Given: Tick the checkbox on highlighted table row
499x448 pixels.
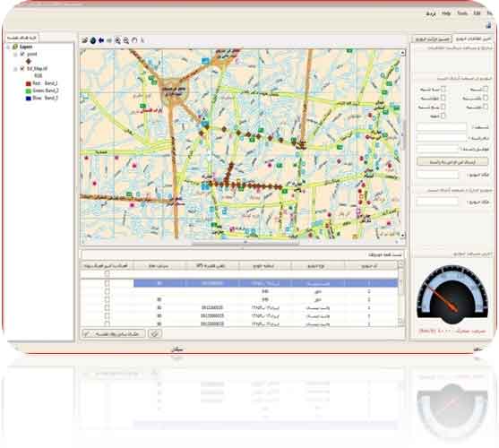Looking at the screenshot, I should pyautogui.click(x=107, y=283).
